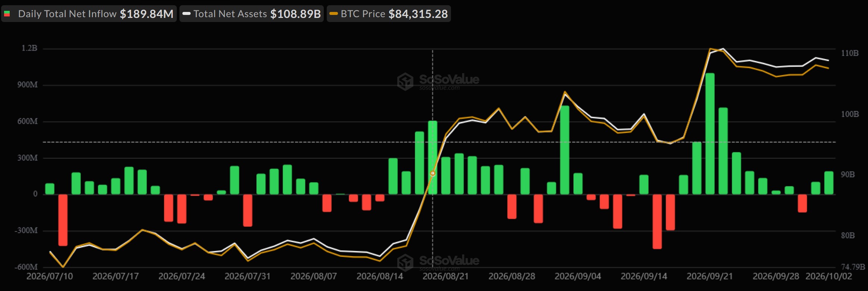This screenshot has width=868, height=291.
Task: Click the $84,315.28 BTC price value
Action: click(418, 14)
